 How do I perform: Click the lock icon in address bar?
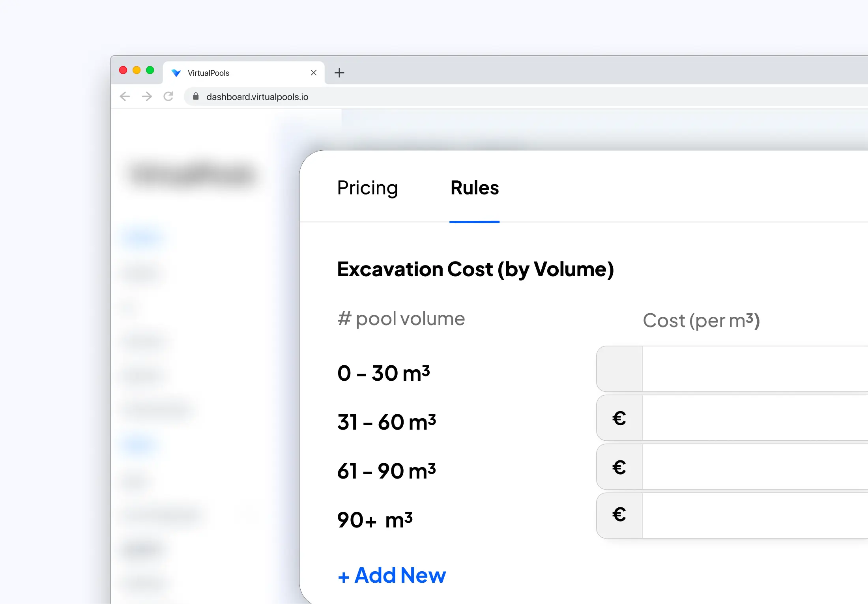pos(196,96)
